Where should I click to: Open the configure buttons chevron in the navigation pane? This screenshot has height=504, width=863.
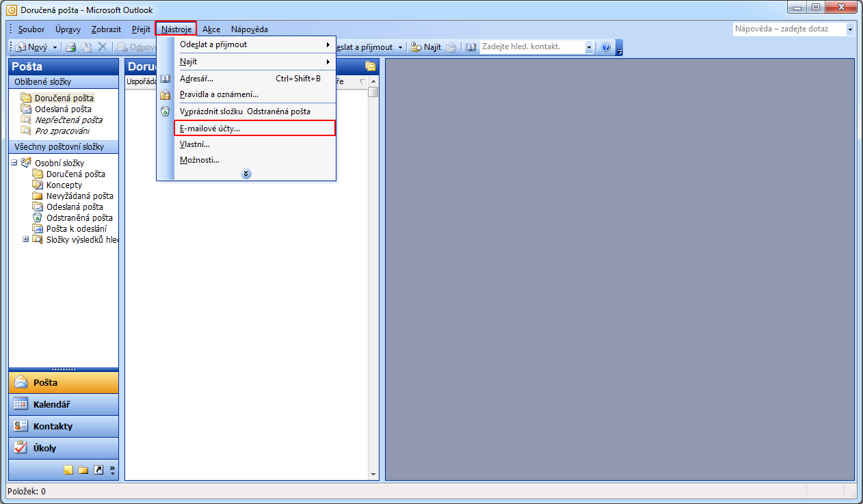click(x=112, y=470)
